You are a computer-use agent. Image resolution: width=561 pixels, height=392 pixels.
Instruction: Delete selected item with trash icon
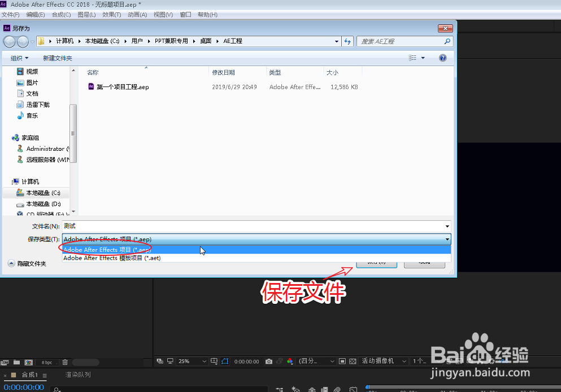pos(65,362)
